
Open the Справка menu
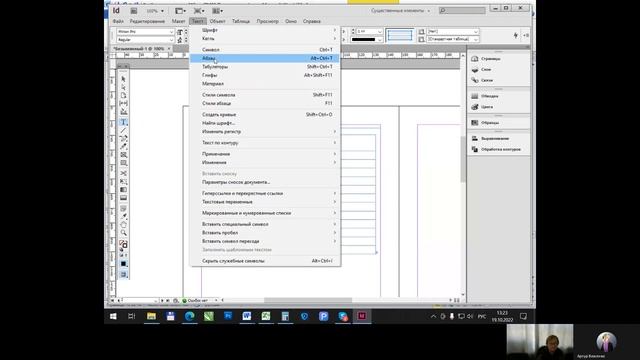tap(311, 21)
